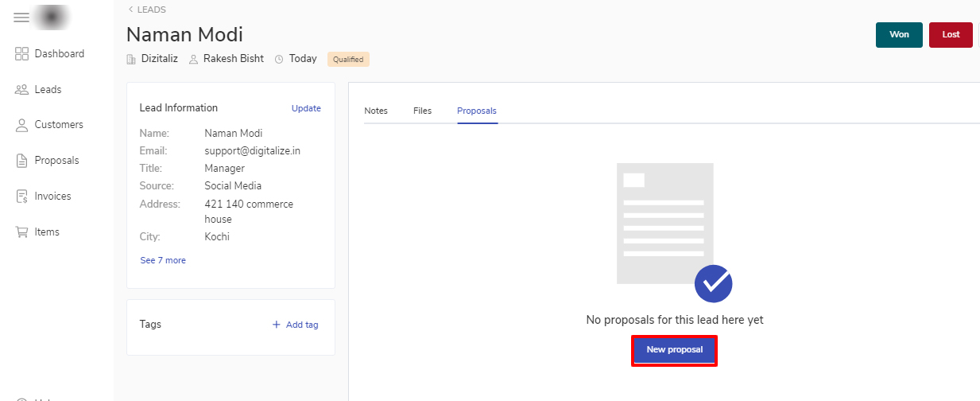The image size is (980, 401).
Task: Switch to the Notes tab
Action: (x=376, y=111)
